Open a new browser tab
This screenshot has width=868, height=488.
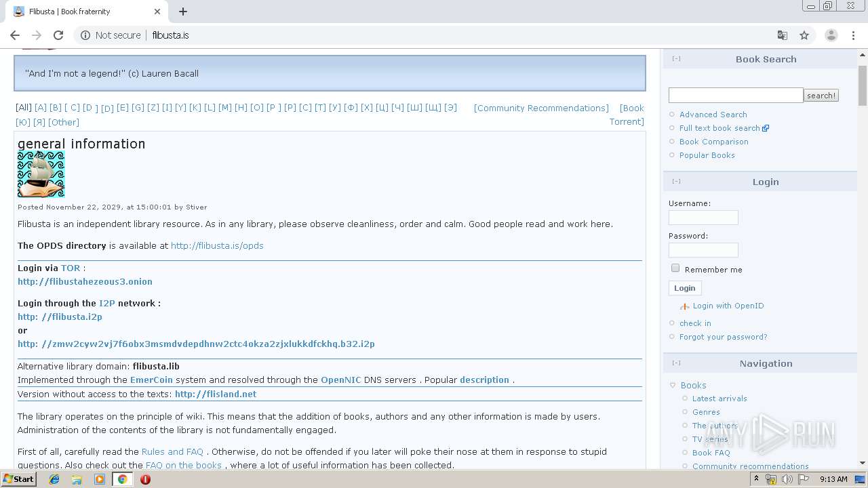183,12
